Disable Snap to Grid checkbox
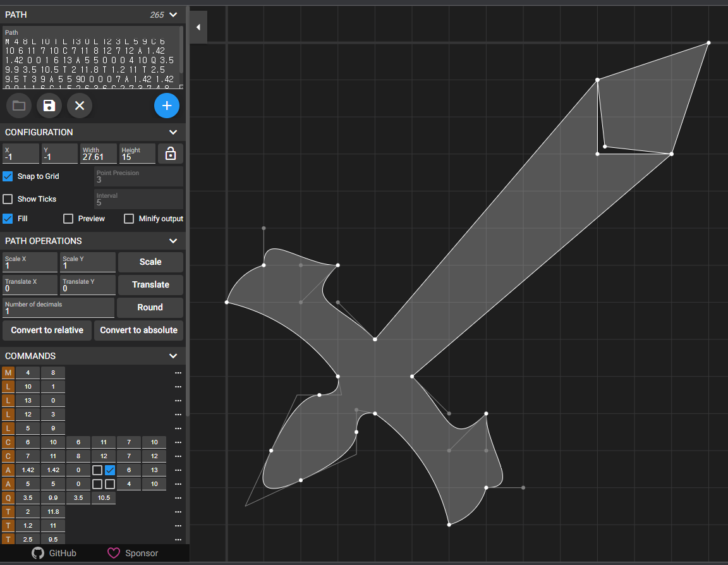The height and width of the screenshot is (565, 728). click(x=8, y=176)
